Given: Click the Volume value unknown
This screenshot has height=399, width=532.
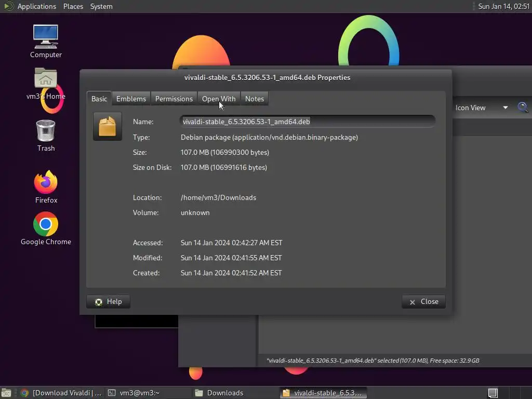Looking at the screenshot, I should pyautogui.click(x=195, y=212).
